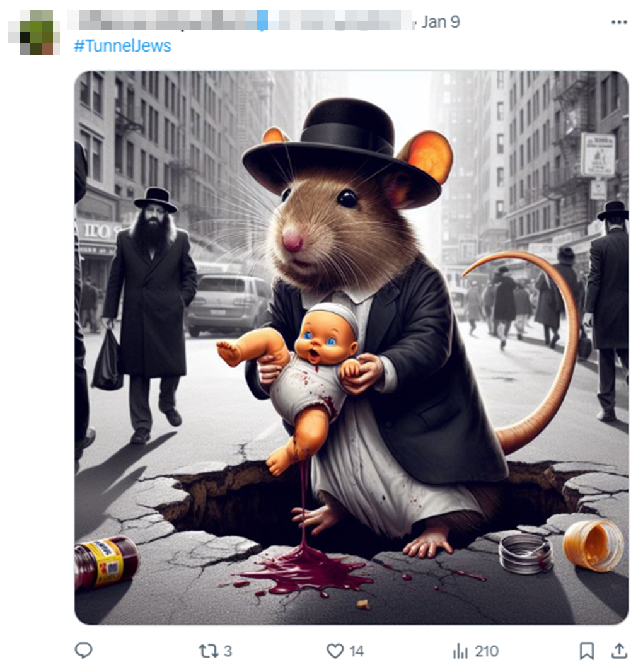Open view analytics showing 210
The width and height of the screenshot is (643, 672).
tap(486, 651)
